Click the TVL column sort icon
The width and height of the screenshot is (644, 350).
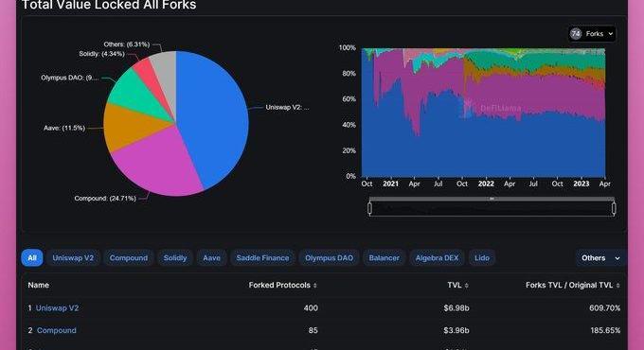467,285
